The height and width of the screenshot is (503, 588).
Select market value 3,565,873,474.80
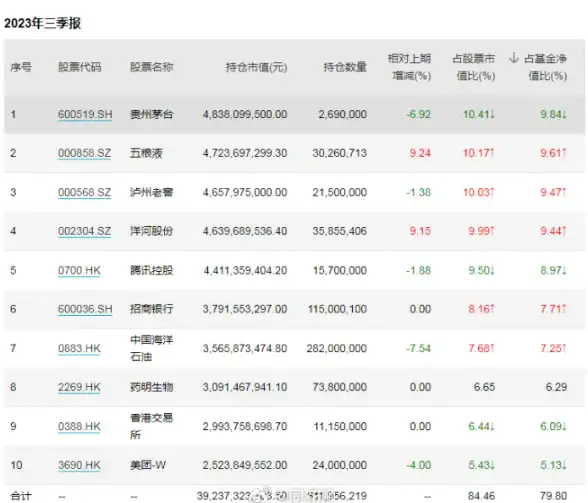pyautogui.click(x=245, y=348)
